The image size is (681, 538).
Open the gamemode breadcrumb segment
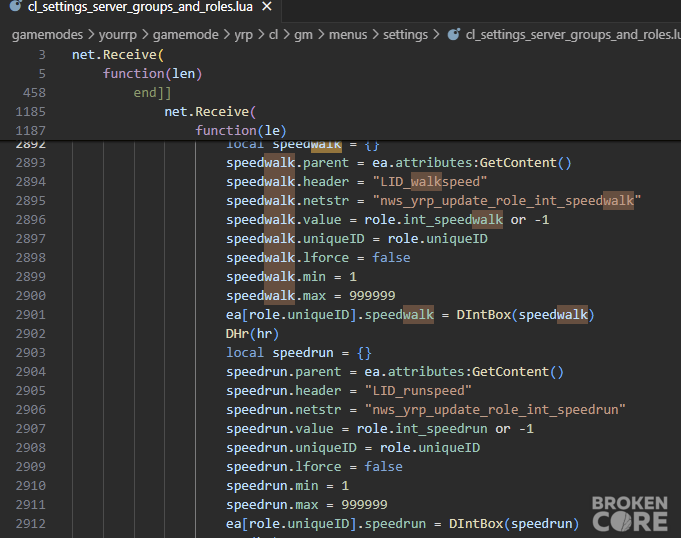coord(185,35)
